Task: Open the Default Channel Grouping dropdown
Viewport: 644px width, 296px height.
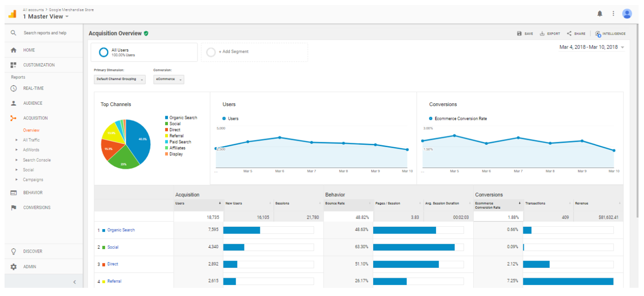Action: [x=120, y=79]
